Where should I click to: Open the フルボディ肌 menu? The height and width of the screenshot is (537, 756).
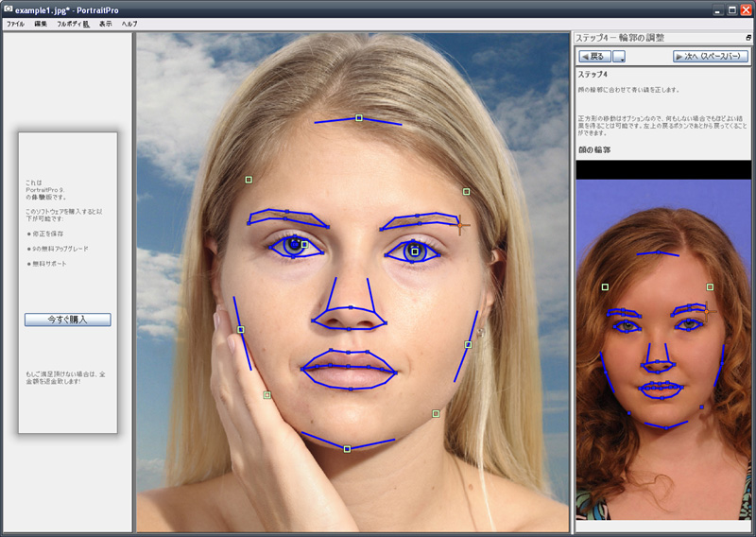(x=73, y=24)
